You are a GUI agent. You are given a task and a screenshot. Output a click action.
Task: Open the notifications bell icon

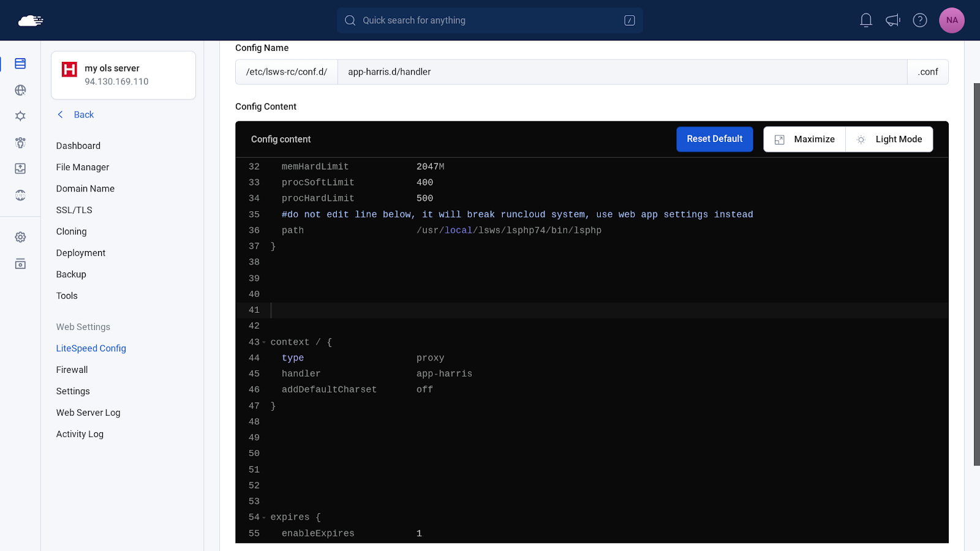coord(866,20)
